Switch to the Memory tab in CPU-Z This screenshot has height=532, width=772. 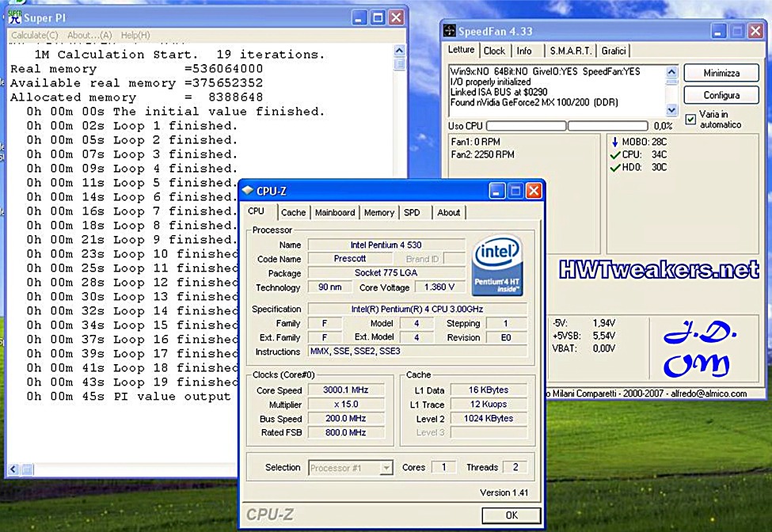[x=379, y=213]
